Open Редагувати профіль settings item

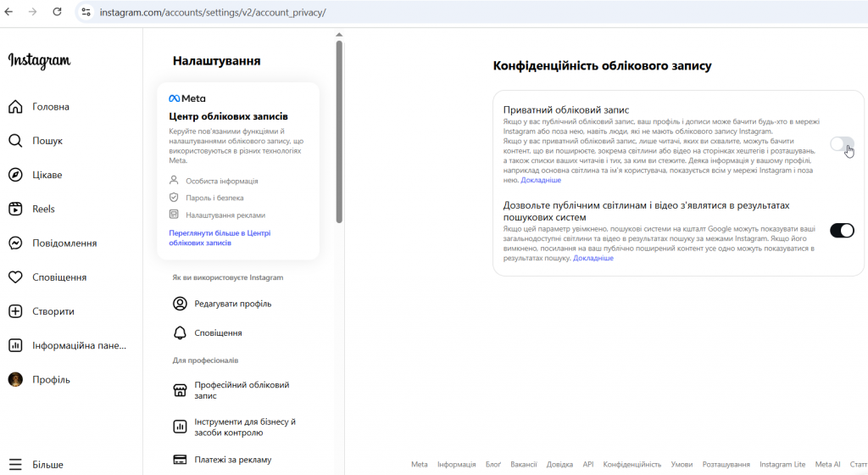[x=232, y=304]
